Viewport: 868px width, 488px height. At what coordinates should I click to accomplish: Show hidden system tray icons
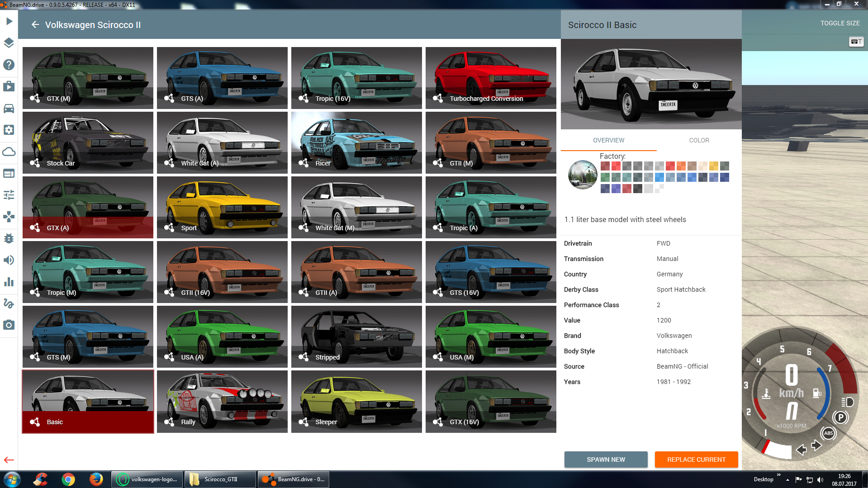[x=787, y=480]
